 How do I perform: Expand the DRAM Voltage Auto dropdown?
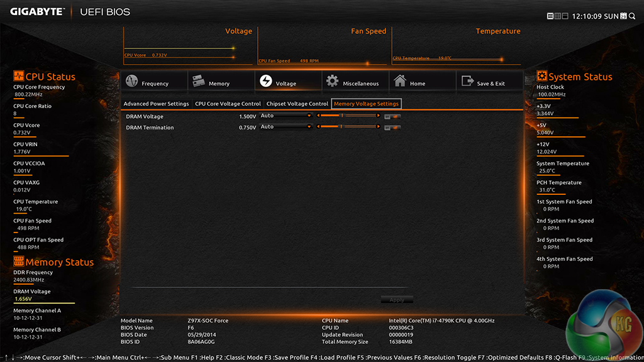[x=286, y=116]
